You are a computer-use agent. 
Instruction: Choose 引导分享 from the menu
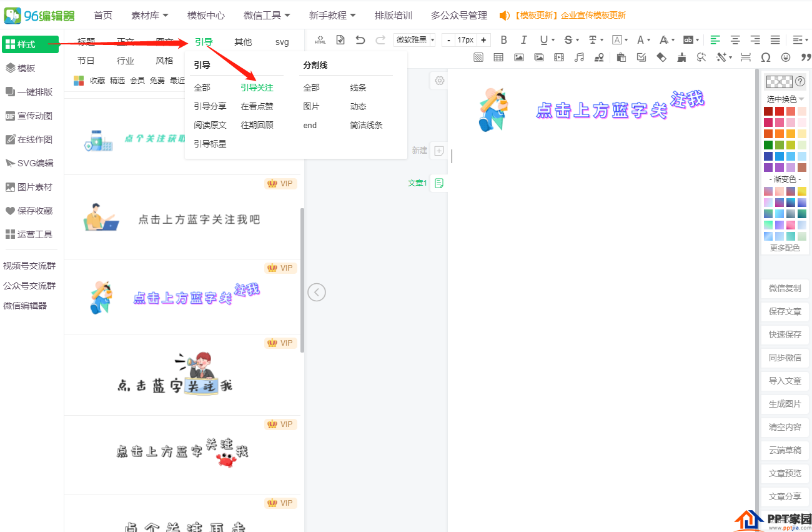tap(210, 106)
